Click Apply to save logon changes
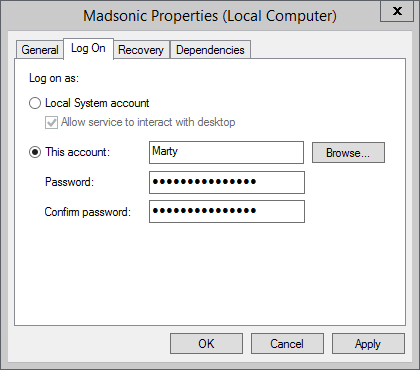The width and height of the screenshot is (420, 370). pyautogui.click(x=368, y=343)
